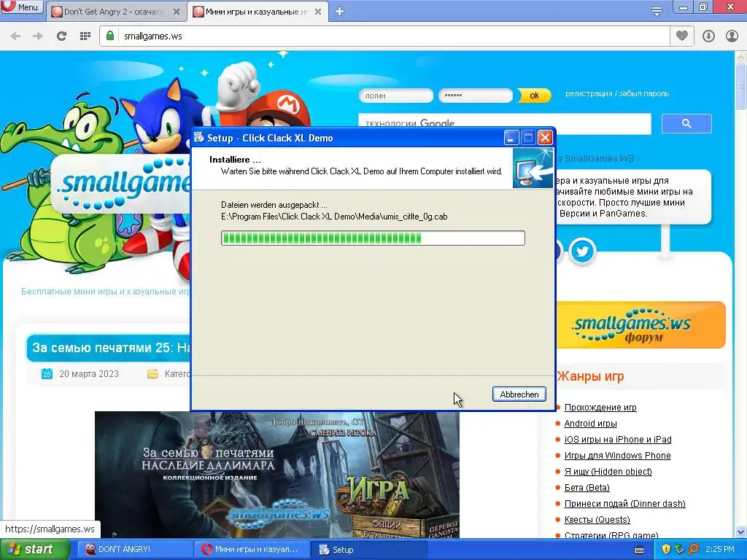Open the Прохождение игр genre link
The image size is (747, 560).
pos(600,407)
